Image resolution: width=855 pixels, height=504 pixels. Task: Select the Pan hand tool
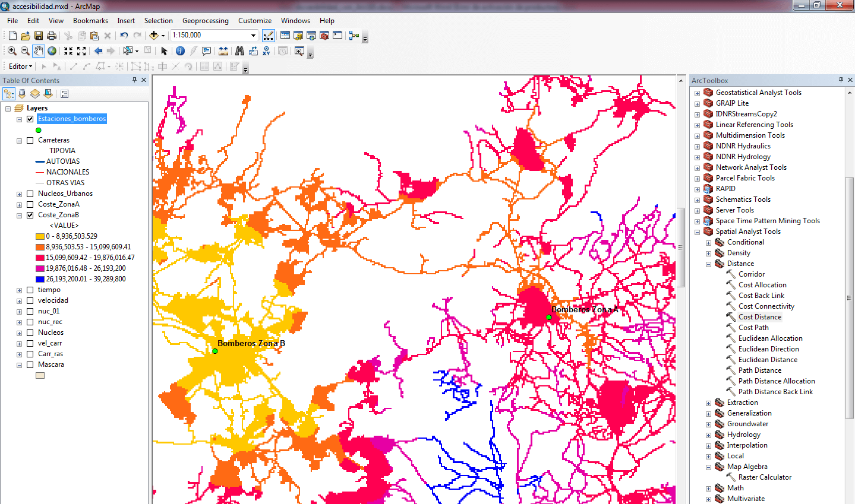(39, 51)
